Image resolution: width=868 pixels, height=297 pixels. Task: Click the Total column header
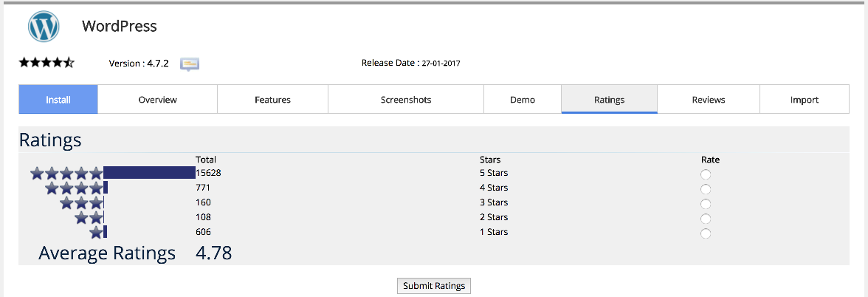point(206,160)
